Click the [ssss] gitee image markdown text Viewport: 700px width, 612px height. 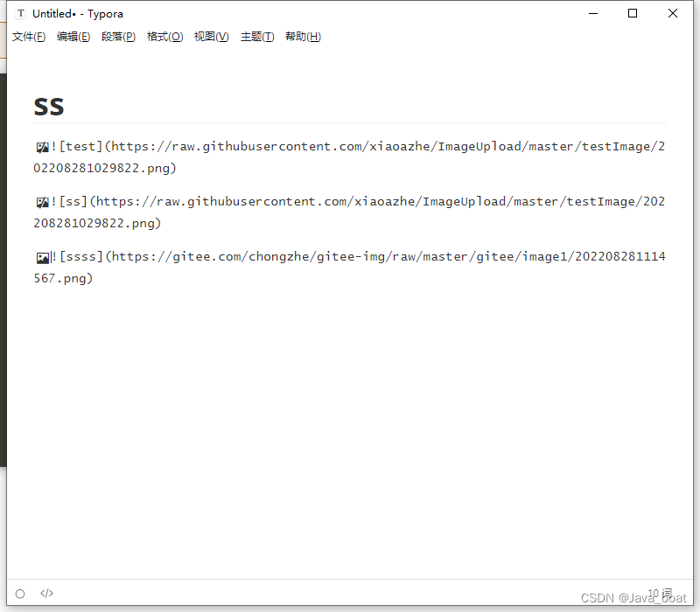click(x=349, y=268)
